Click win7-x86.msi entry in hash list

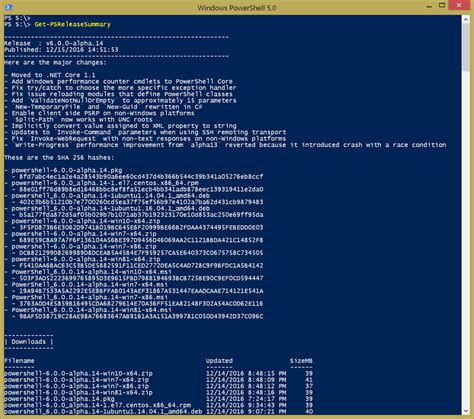tap(90, 297)
